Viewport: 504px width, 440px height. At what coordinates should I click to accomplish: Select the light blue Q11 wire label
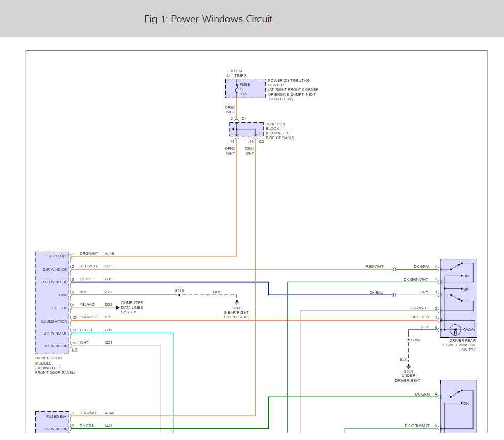(x=109, y=330)
